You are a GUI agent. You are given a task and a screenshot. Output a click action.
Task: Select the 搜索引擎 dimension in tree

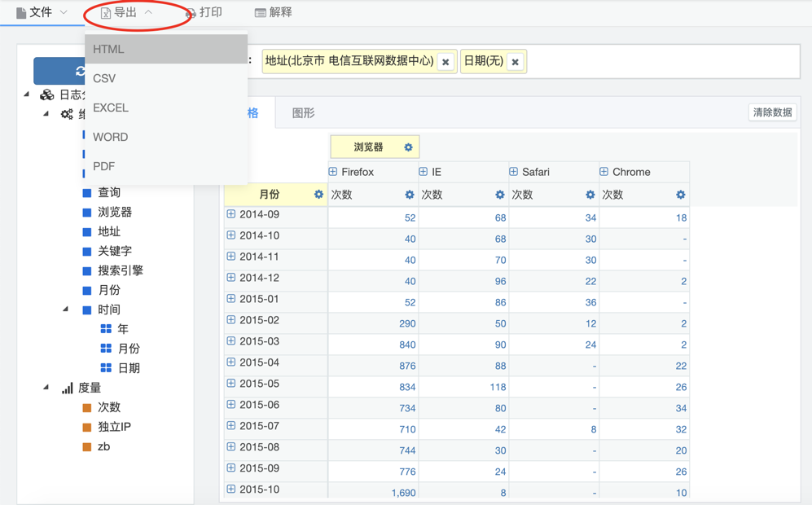click(120, 270)
